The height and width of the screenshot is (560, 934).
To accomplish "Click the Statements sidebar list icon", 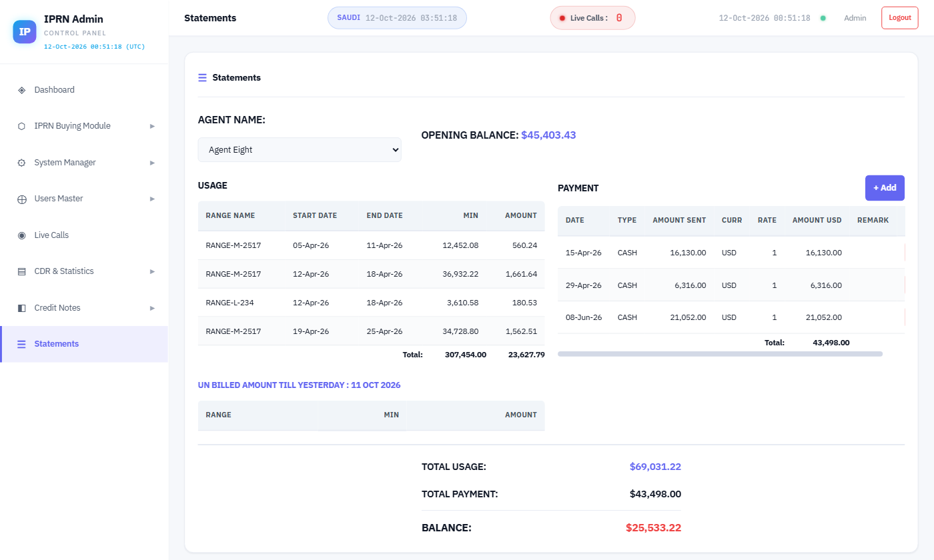I will coord(21,344).
